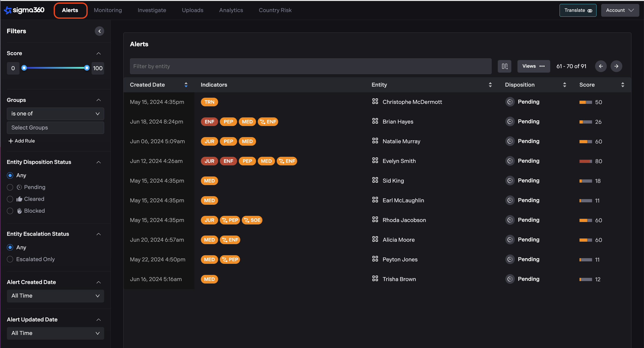This screenshot has height=348, width=644.
Task: Click the Translate button
Action: tap(578, 10)
